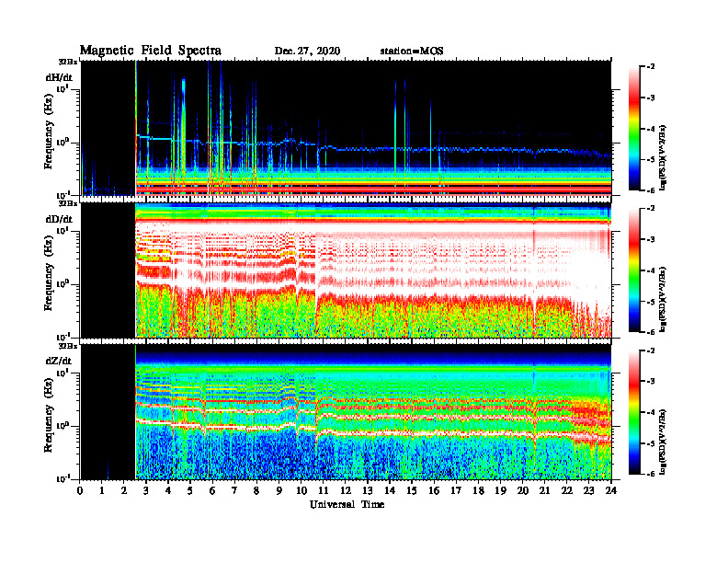Click the "-6" tick on bottom color bar
The width and height of the screenshot is (728, 563).
[x=650, y=474]
